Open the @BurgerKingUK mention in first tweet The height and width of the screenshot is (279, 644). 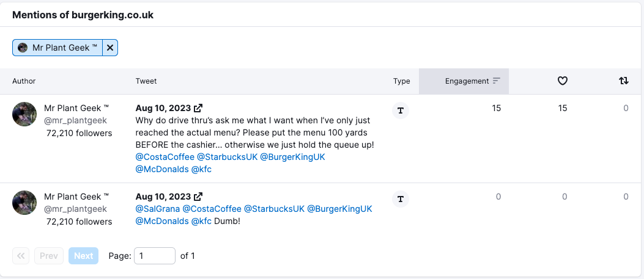point(293,157)
